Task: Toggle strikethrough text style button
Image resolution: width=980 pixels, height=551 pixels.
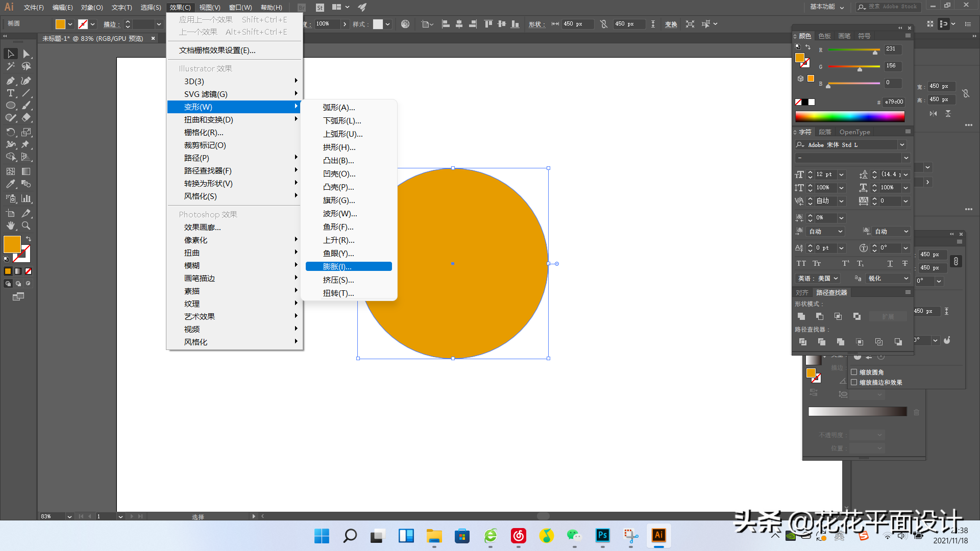Action: coord(905,264)
